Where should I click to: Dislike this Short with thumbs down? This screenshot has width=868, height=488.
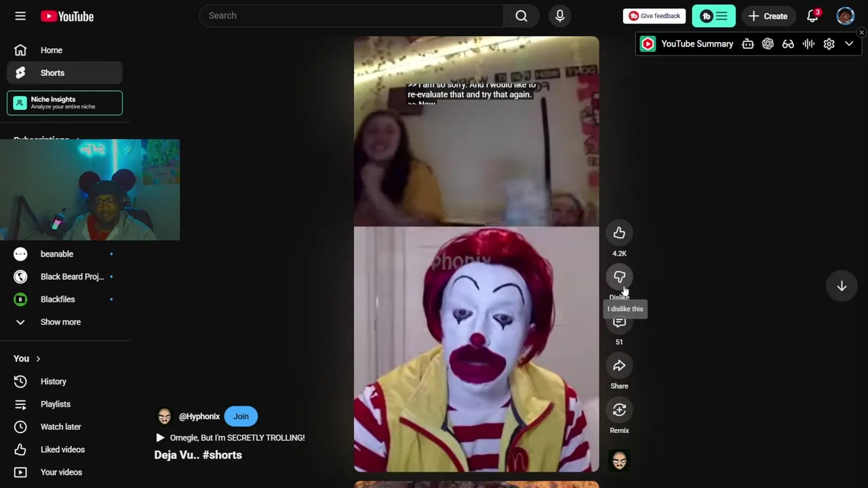click(x=619, y=277)
